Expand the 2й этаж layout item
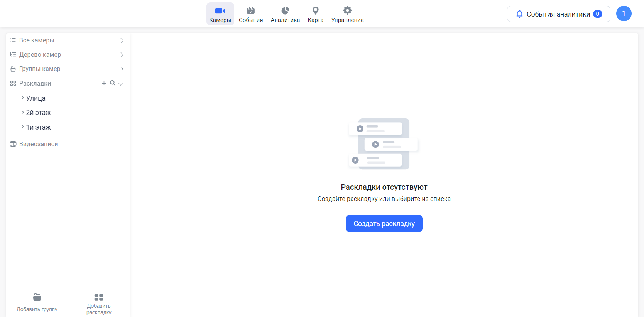The image size is (644, 317). [23, 112]
